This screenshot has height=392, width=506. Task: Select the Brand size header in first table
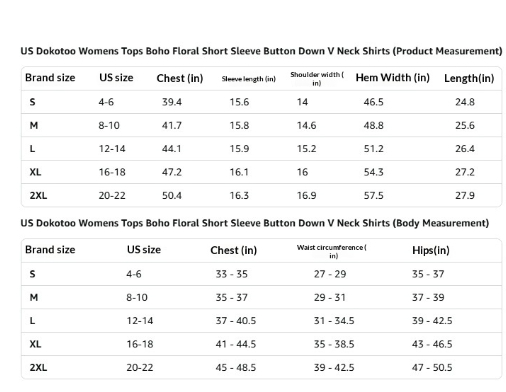[x=50, y=78]
